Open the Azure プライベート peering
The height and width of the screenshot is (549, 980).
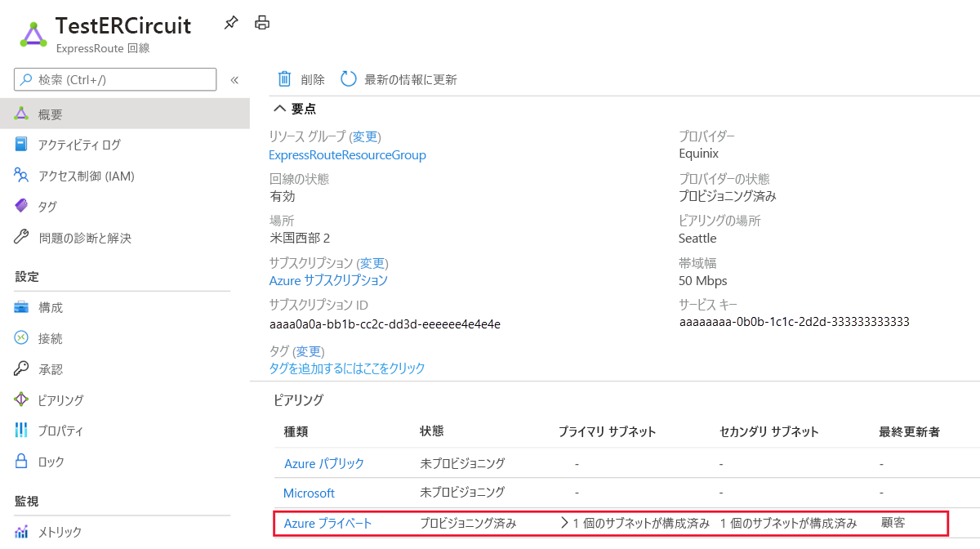(327, 523)
